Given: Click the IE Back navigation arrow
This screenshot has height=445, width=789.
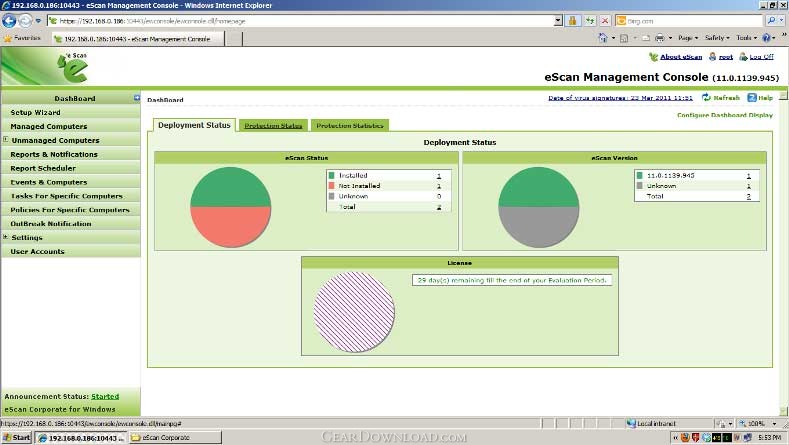Looking at the screenshot, I should [10, 20].
